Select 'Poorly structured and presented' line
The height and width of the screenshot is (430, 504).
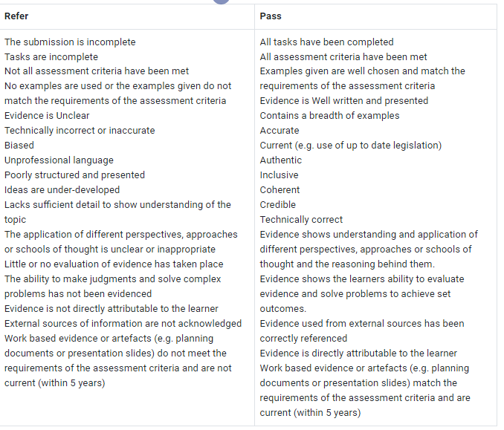pos(75,175)
